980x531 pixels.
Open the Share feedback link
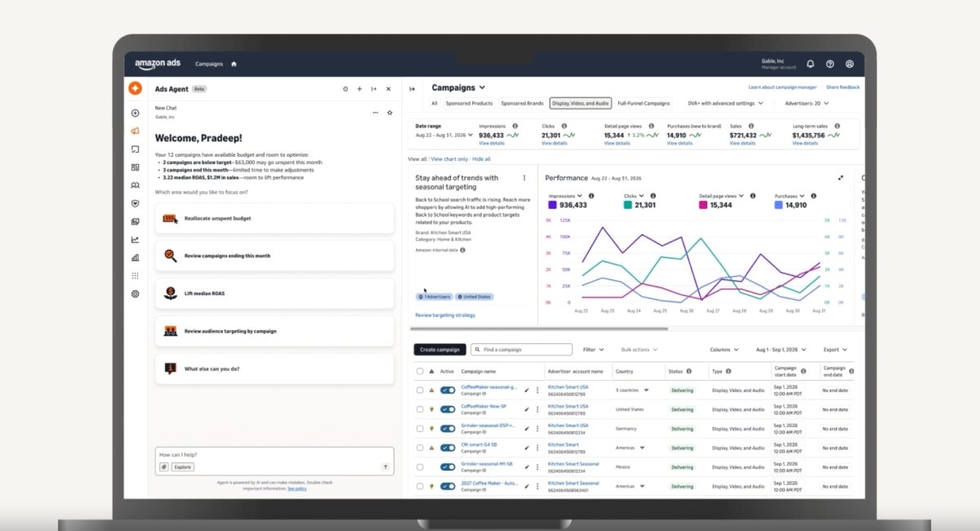coord(843,87)
